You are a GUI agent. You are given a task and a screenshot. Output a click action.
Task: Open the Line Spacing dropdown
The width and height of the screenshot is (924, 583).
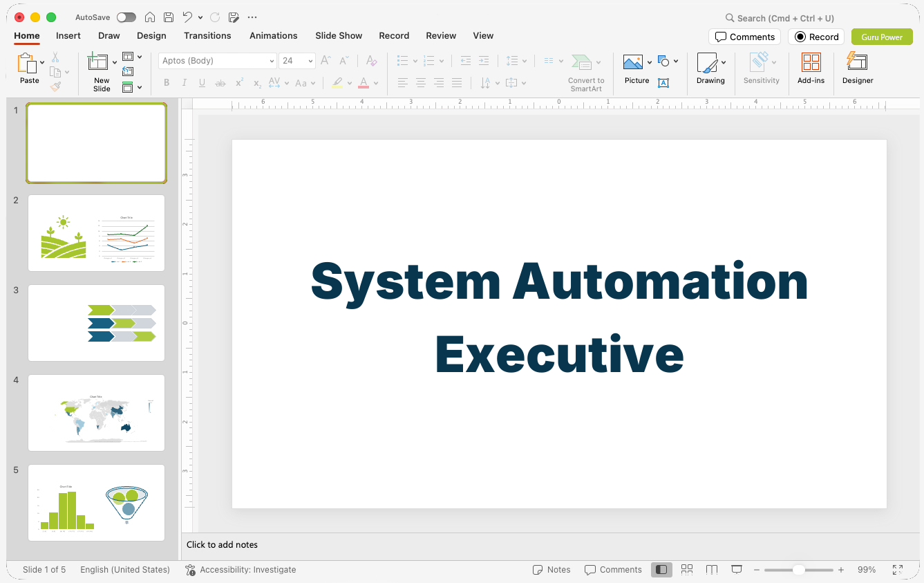tap(516, 61)
